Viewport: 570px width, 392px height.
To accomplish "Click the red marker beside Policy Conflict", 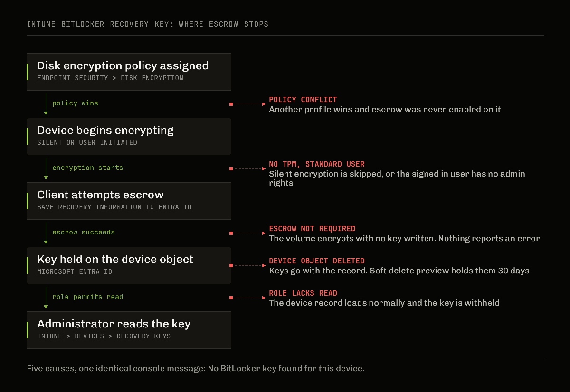I will pos(231,104).
